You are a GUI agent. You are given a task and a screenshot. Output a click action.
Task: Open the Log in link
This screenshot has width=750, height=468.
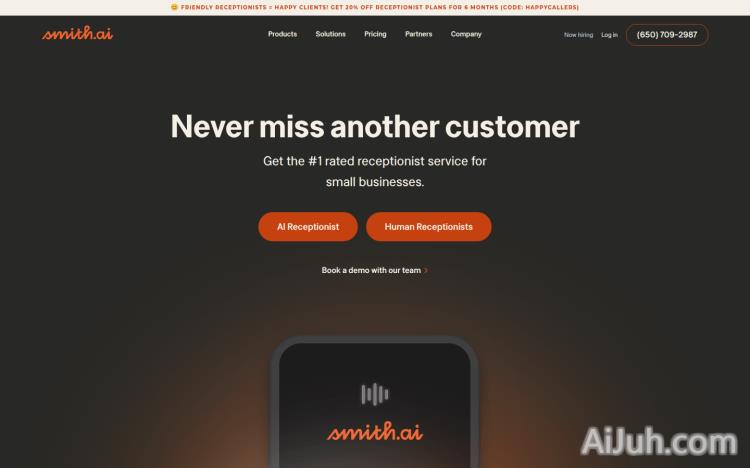(x=609, y=35)
